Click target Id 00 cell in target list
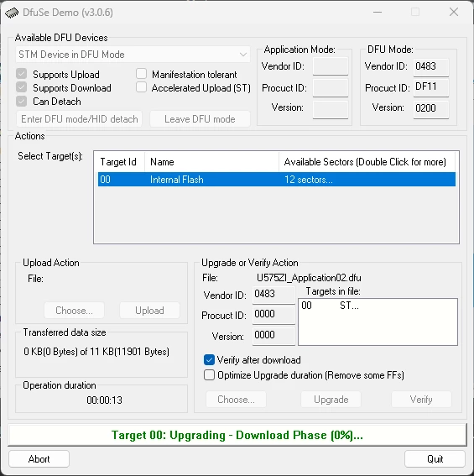Screen dimensions: 474x476 106,180
